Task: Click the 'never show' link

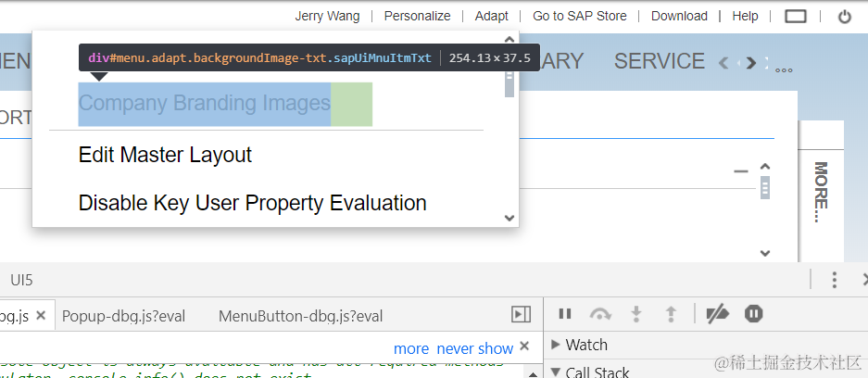Action: (x=475, y=348)
